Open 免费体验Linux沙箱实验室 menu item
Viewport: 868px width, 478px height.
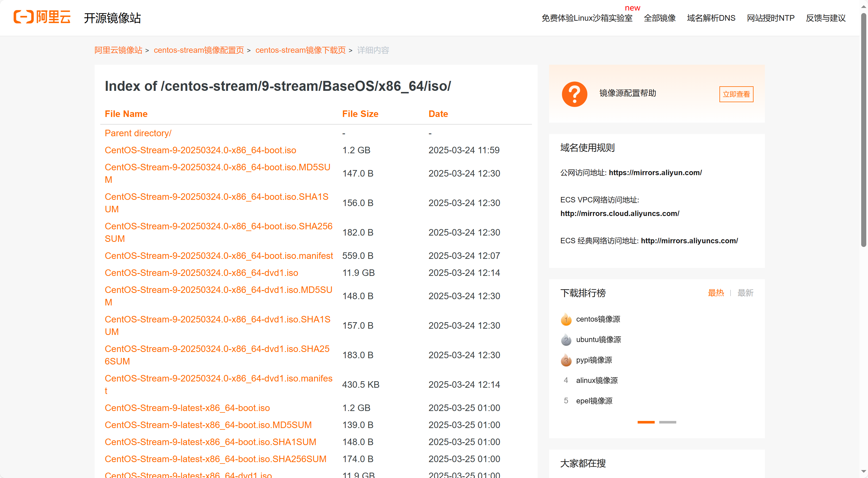tap(587, 18)
